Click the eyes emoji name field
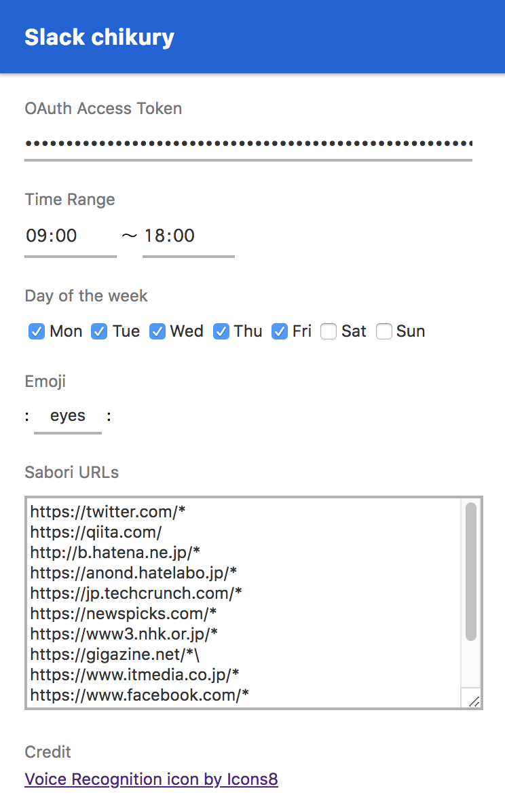Screen dimensions: 505x812 pyautogui.click(x=68, y=416)
